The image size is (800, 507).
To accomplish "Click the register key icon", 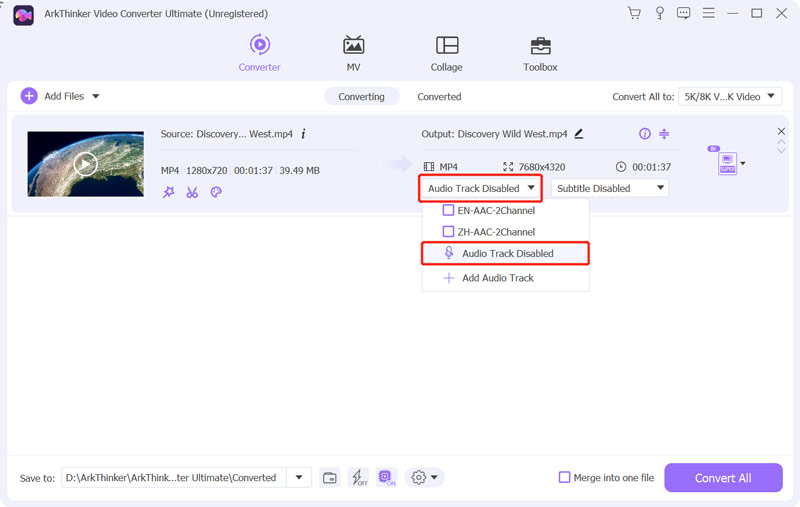I will tap(659, 13).
